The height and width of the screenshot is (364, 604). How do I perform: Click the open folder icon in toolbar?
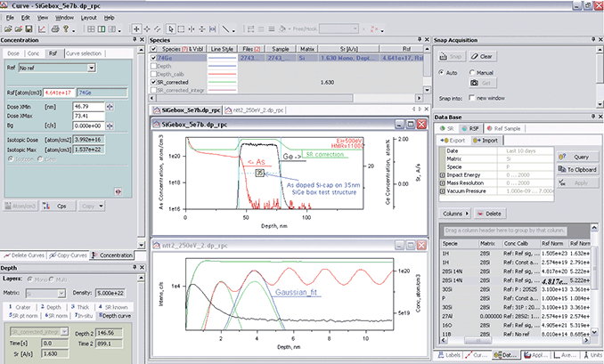7,28
